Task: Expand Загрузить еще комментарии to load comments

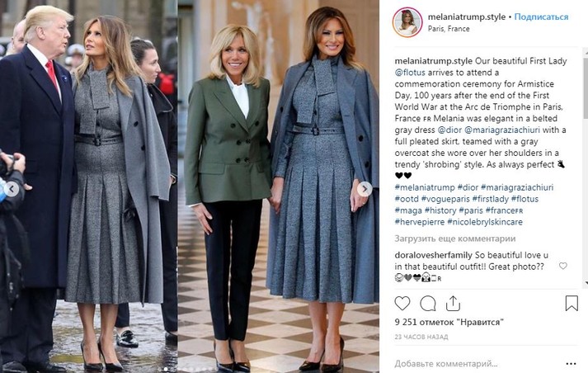Action: [455, 238]
